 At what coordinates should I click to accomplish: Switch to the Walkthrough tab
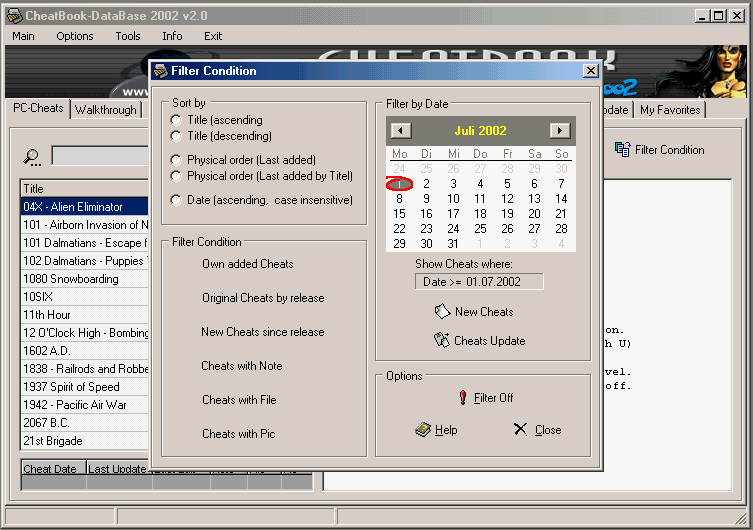click(106, 110)
